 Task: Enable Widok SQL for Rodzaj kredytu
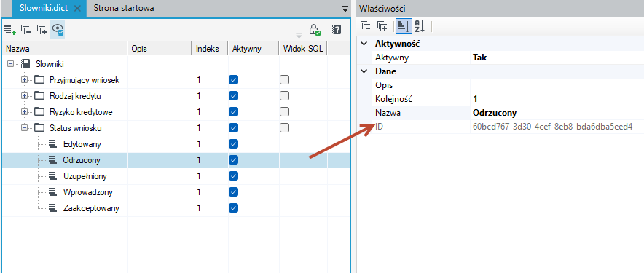tap(284, 96)
